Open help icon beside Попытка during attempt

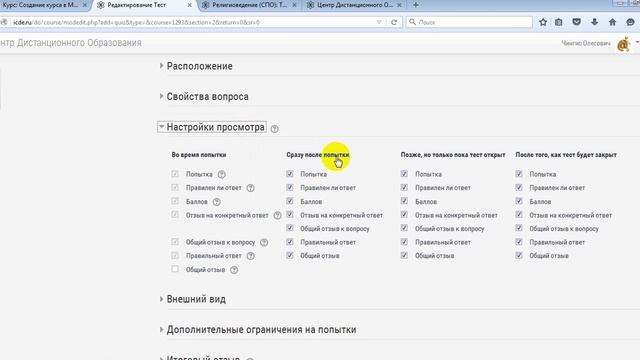point(222,175)
